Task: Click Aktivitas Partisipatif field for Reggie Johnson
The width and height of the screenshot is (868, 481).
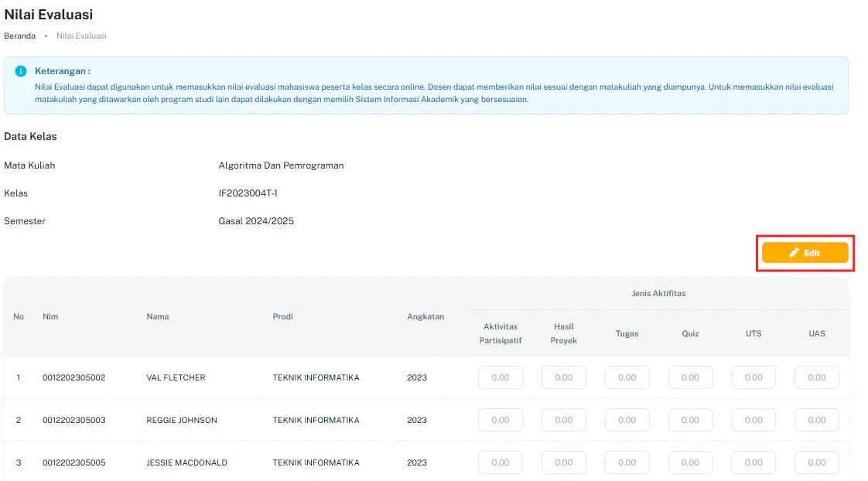Action: click(x=501, y=420)
